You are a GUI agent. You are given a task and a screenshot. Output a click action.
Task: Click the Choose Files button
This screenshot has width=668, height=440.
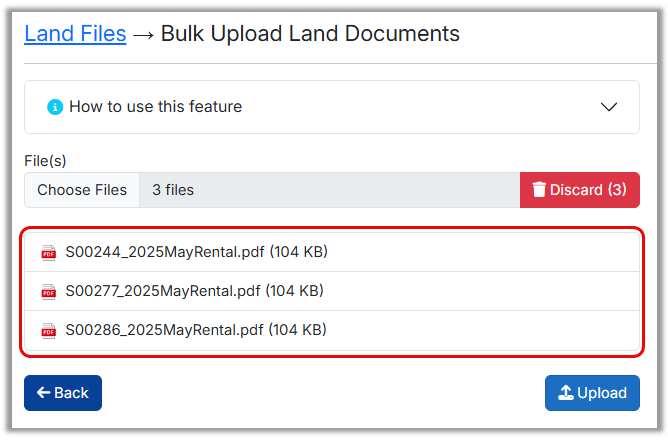point(82,190)
